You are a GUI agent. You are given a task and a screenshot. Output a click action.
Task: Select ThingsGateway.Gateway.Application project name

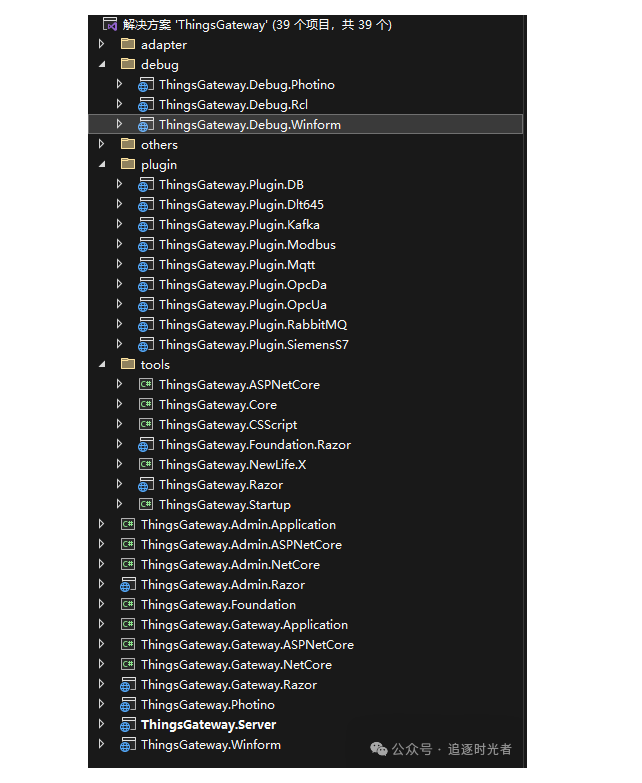click(x=244, y=625)
